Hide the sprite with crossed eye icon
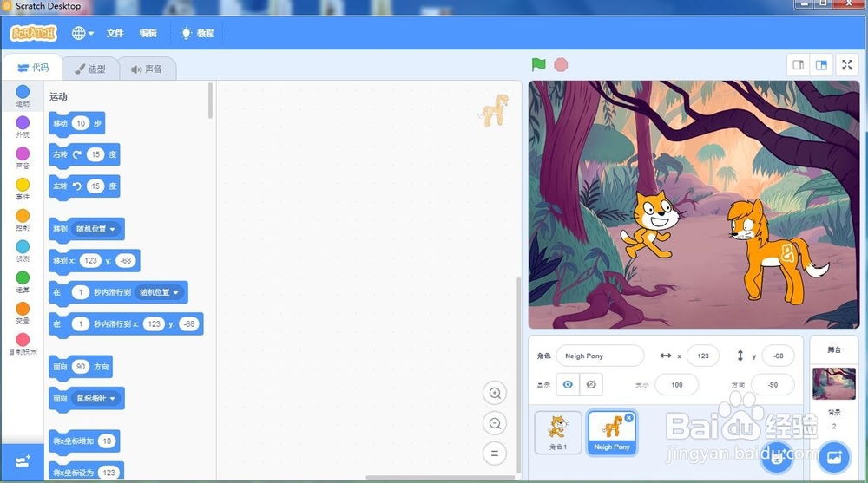The height and width of the screenshot is (483, 868). coord(591,384)
